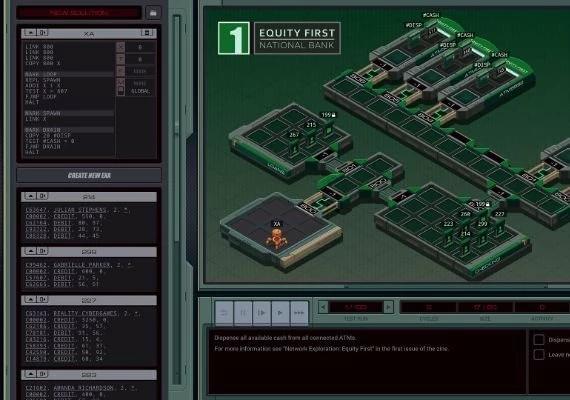570x400 pixels.
Task: Collapse the Reality Cybergames file panel
Action: (31, 300)
